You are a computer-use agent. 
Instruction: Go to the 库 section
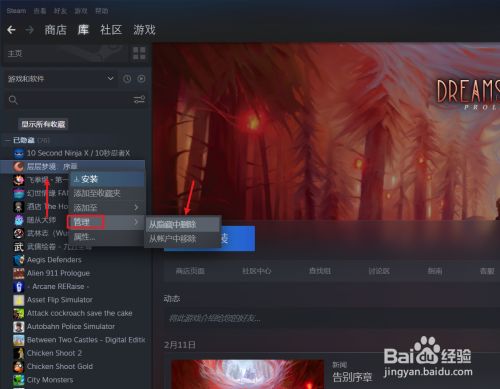[83, 30]
